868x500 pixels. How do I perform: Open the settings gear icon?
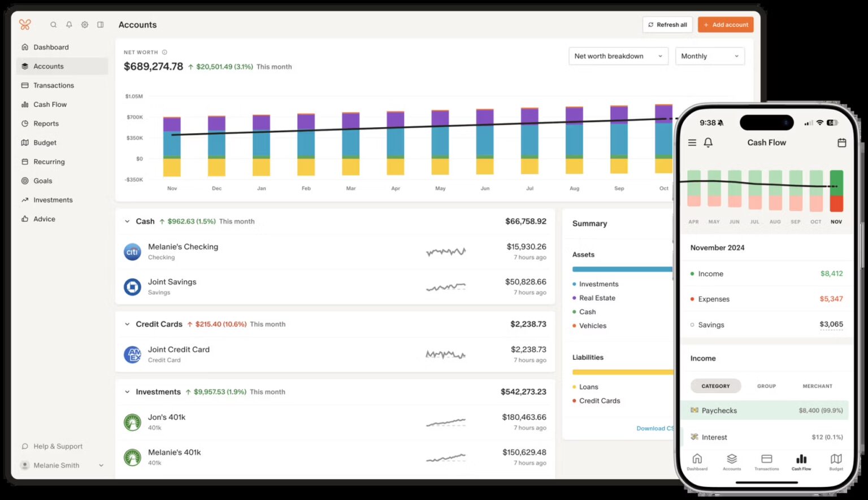point(84,24)
